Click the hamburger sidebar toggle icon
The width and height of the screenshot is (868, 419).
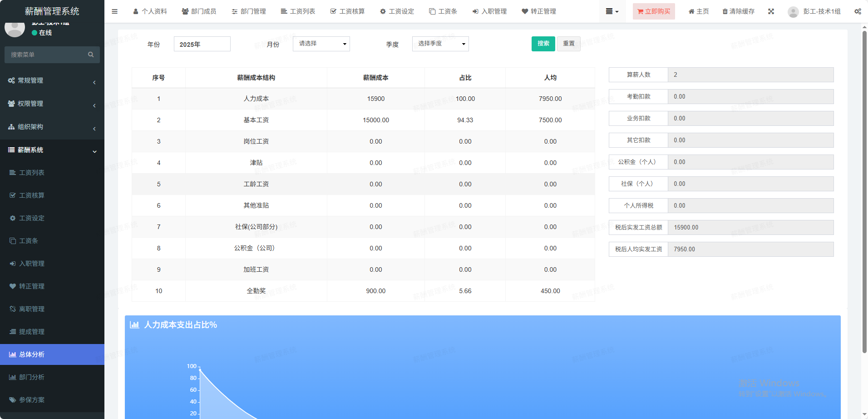(x=114, y=11)
